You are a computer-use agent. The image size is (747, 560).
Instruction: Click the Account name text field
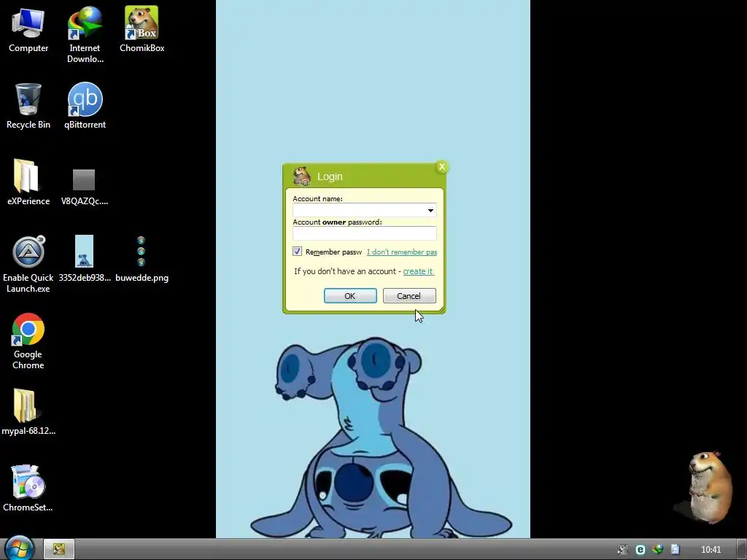(x=359, y=210)
